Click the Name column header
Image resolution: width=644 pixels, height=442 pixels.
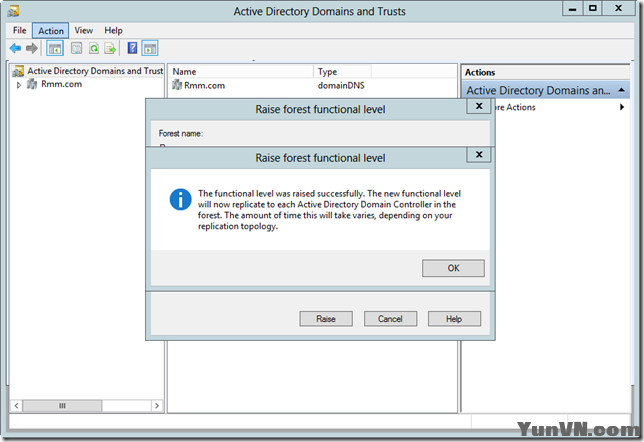(x=240, y=72)
